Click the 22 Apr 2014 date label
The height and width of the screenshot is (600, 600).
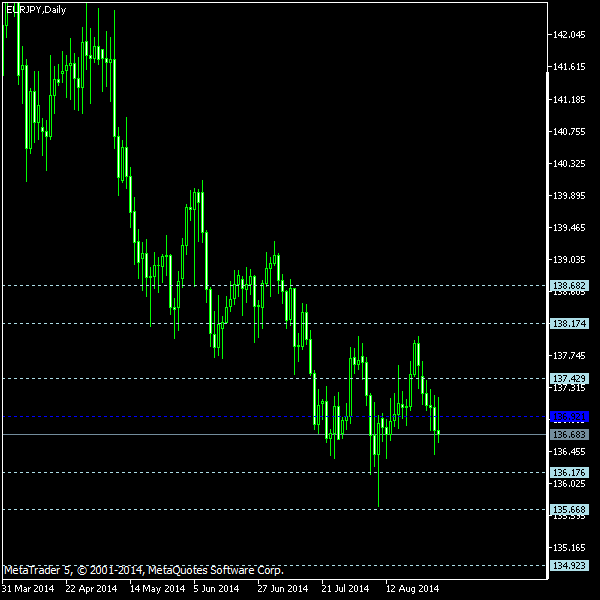(91, 589)
